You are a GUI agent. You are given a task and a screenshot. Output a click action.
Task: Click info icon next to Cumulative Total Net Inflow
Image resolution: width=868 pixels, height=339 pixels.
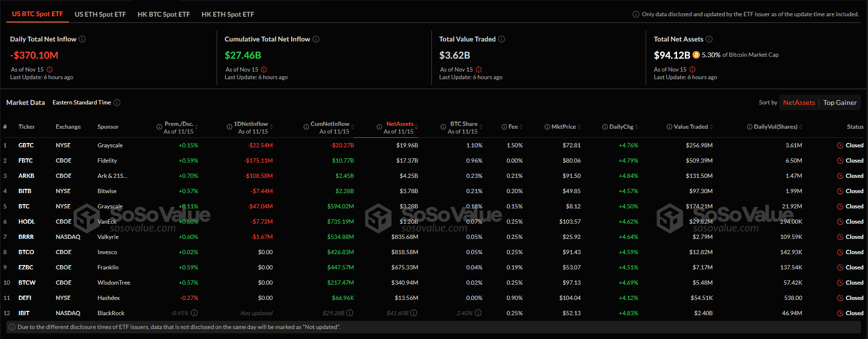(316, 39)
